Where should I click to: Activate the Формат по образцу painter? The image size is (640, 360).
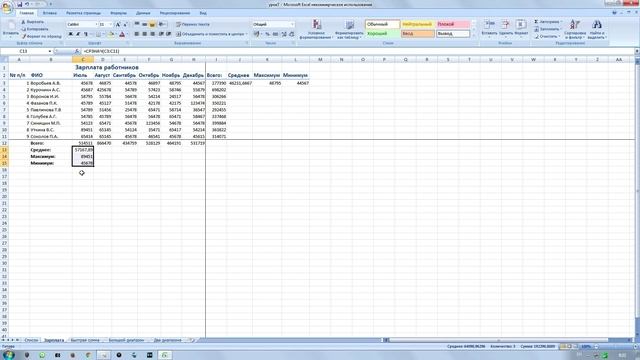[x=41, y=36]
